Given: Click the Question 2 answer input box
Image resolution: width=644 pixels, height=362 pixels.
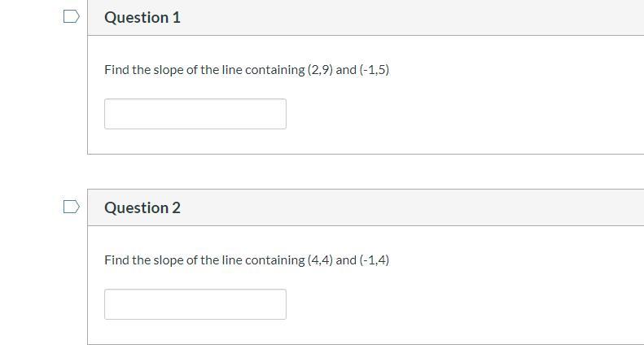Looking at the screenshot, I should tap(195, 304).
